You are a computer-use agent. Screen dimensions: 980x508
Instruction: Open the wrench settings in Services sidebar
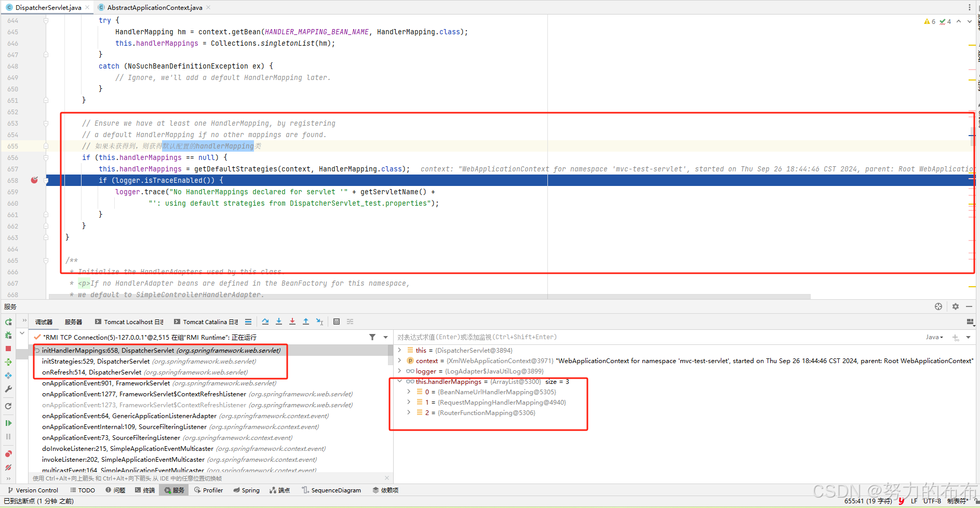(x=8, y=389)
